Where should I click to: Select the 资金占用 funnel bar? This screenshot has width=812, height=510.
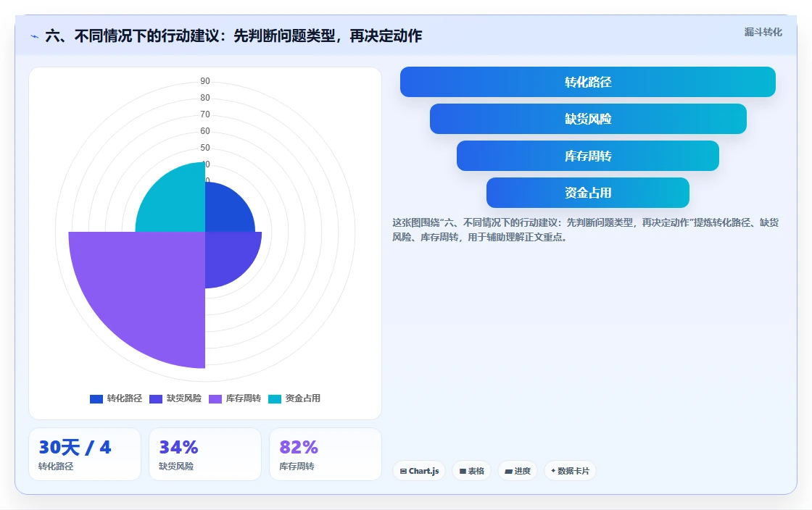[x=588, y=193]
